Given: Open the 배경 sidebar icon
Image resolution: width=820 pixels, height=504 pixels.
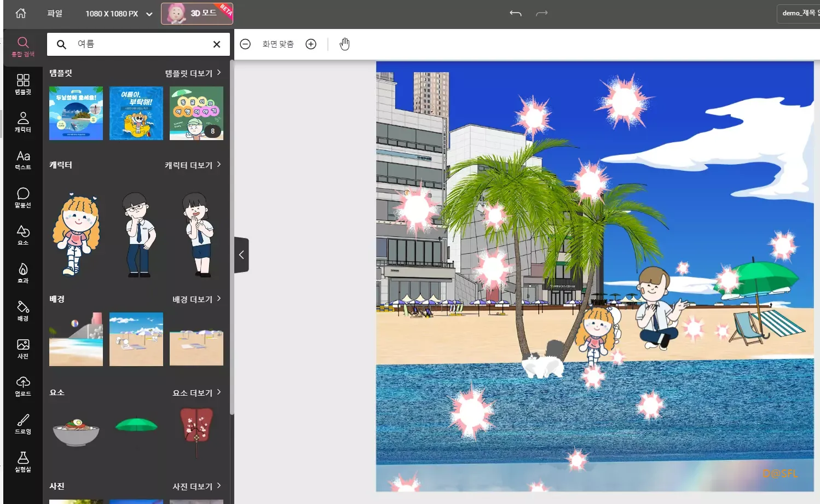Looking at the screenshot, I should (x=23, y=311).
